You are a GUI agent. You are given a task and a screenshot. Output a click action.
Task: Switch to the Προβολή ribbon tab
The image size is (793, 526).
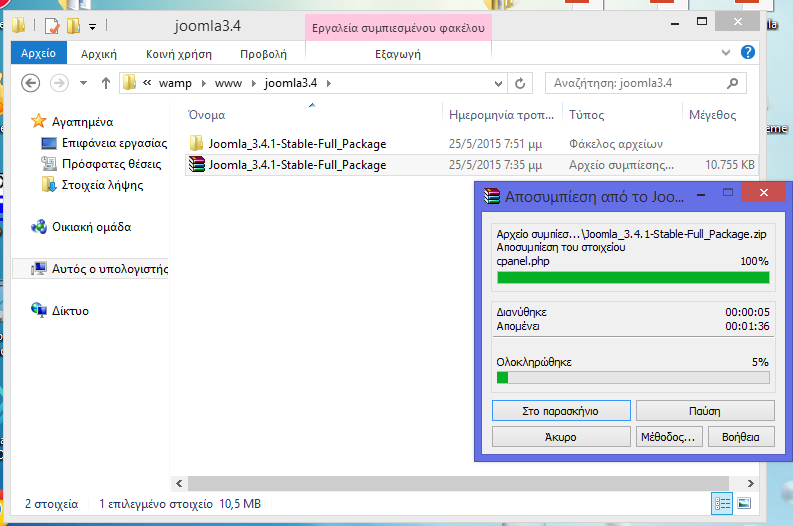pyautogui.click(x=263, y=54)
